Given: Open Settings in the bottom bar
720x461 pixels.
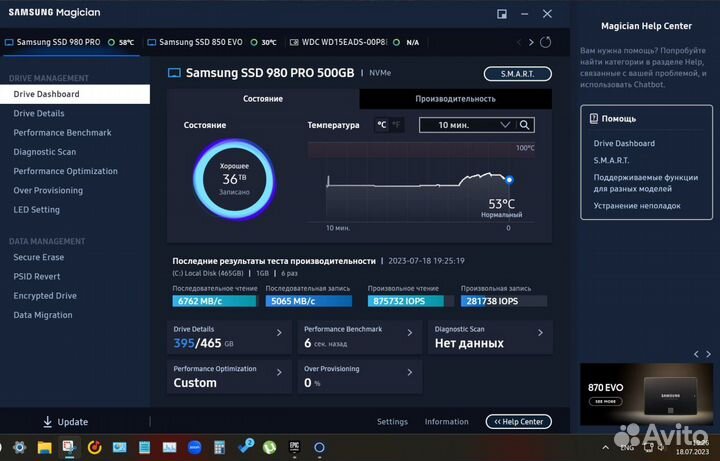Looking at the screenshot, I should coord(392,422).
